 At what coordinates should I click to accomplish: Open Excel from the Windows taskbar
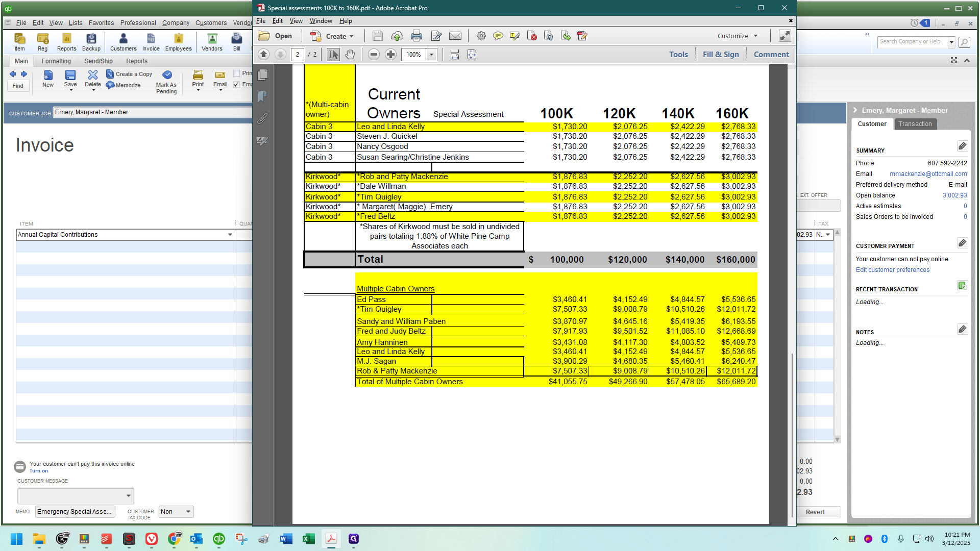308,539
